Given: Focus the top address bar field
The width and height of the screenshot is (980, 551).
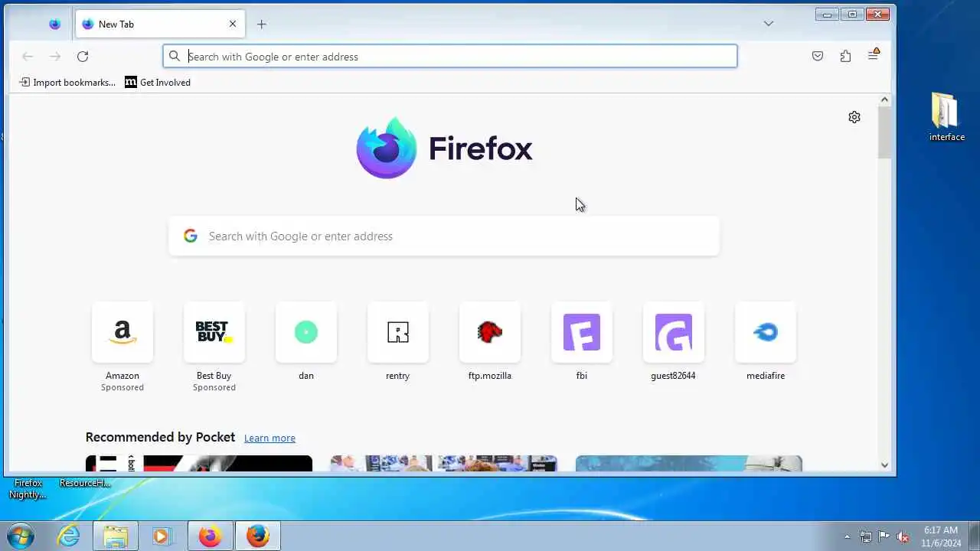Looking at the screenshot, I should click(x=450, y=56).
